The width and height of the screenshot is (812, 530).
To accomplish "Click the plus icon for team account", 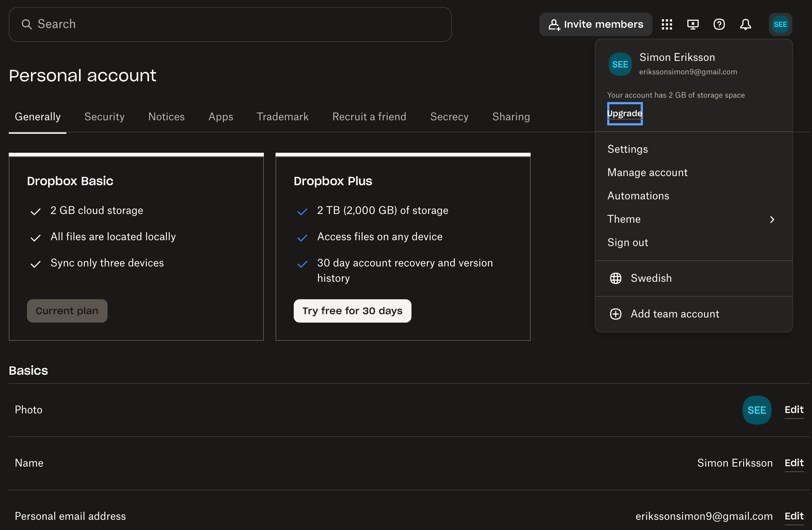I will (616, 314).
